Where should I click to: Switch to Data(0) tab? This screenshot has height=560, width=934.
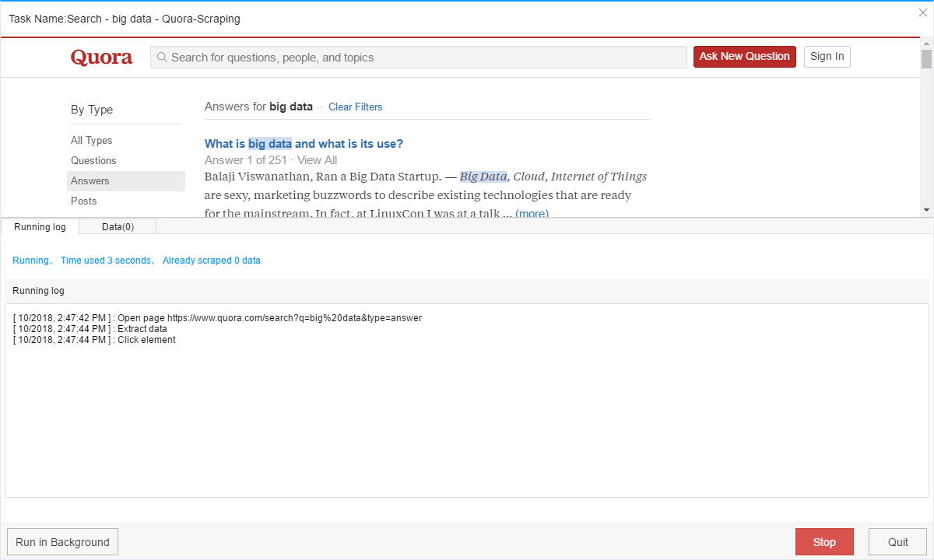tap(118, 227)
